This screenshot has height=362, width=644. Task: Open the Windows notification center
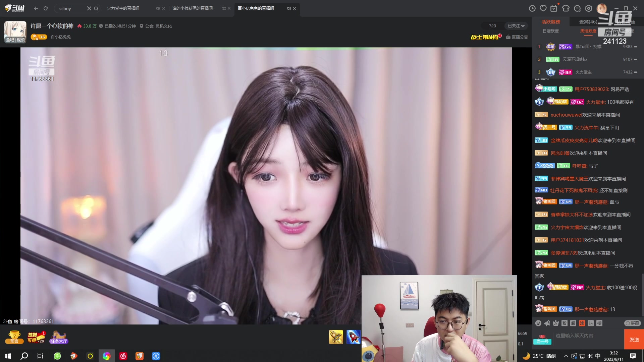[x=633, y=356]
